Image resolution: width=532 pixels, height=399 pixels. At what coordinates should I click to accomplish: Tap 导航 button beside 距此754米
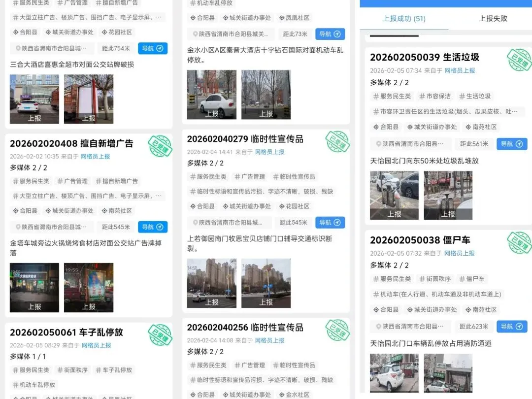[x=153, y=48]
